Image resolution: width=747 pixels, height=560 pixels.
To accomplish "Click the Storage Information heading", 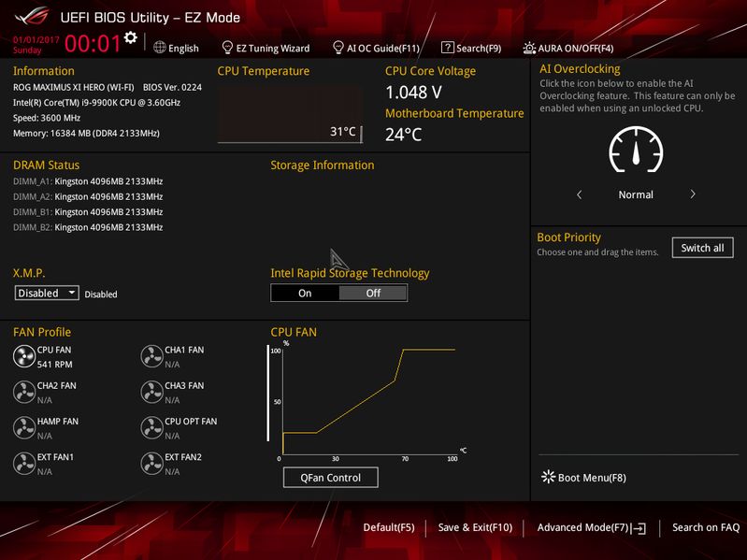I will [323, 165].
